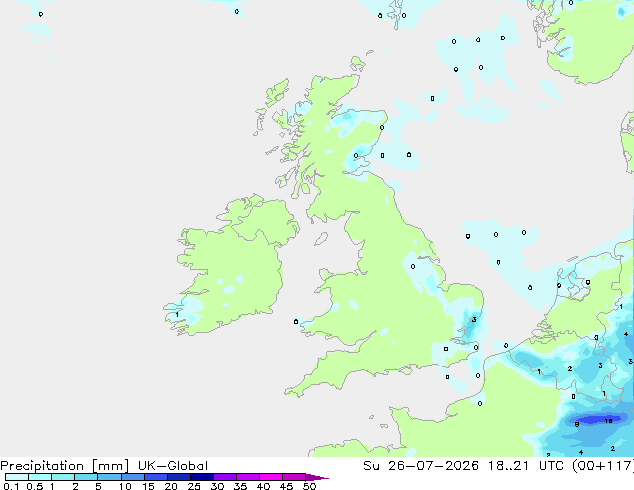
Task: Click the 'UK-Global' model name label
Action: click(173, 466)
